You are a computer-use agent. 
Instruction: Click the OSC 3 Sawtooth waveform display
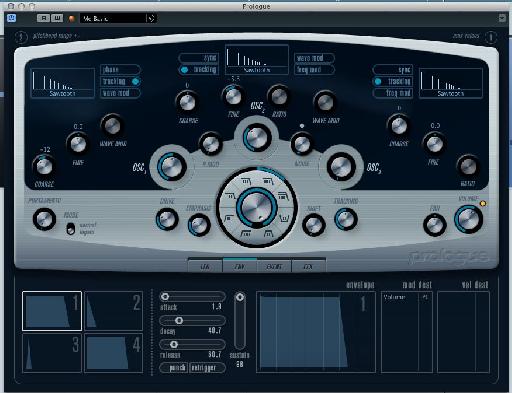click(451, 83)
